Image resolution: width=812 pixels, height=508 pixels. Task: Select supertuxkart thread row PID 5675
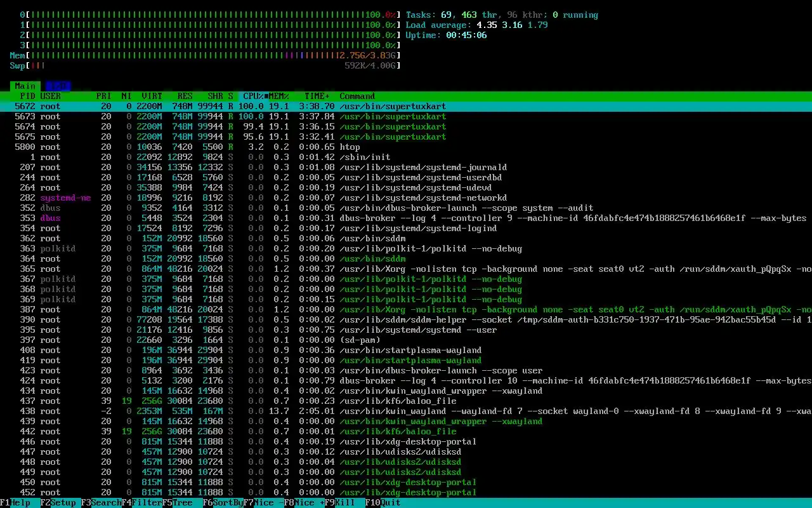click(406, 137)
